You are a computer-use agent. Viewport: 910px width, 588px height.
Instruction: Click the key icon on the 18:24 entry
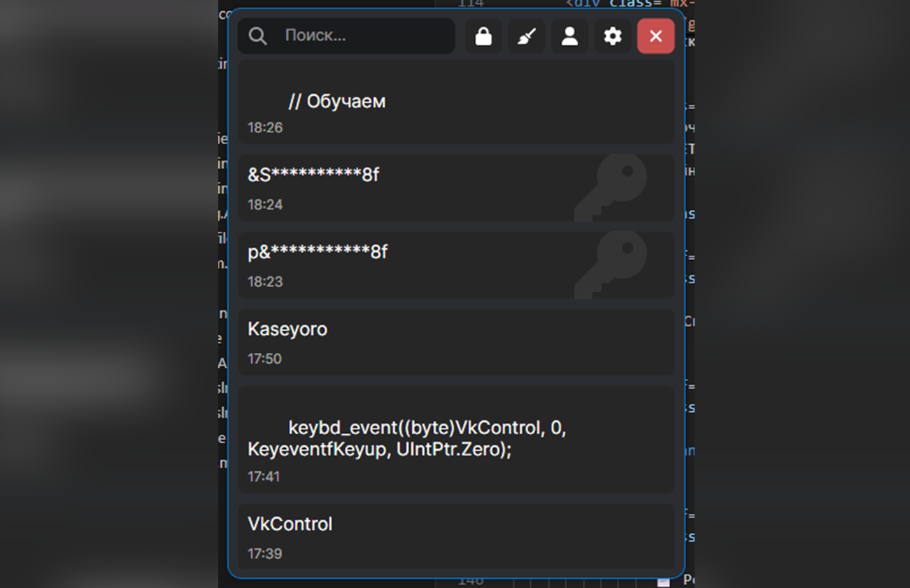tap(613, 187)
